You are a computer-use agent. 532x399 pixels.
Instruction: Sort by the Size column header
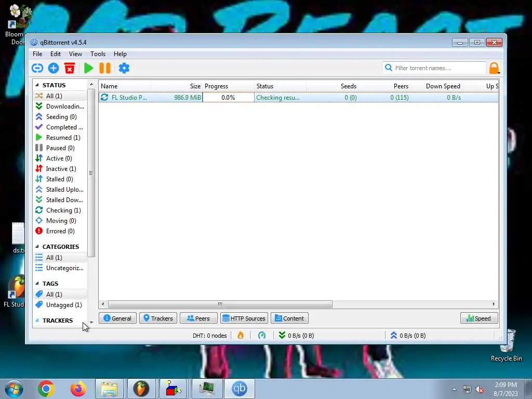click(177, 86)
